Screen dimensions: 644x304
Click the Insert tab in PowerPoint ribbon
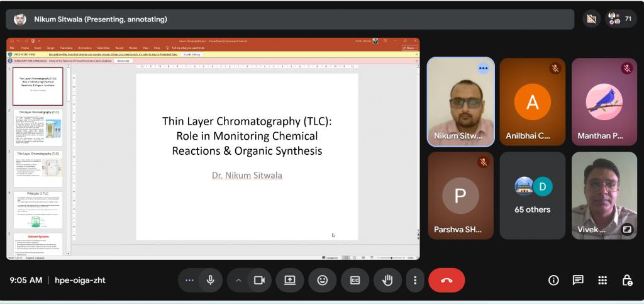click(x=38, y=48)
